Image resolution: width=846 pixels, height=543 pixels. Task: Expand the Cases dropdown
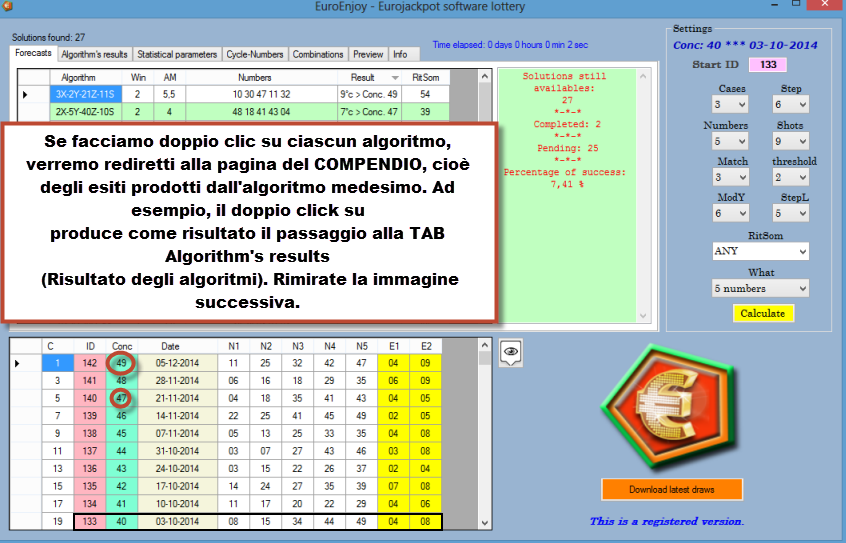click(731, 104)
